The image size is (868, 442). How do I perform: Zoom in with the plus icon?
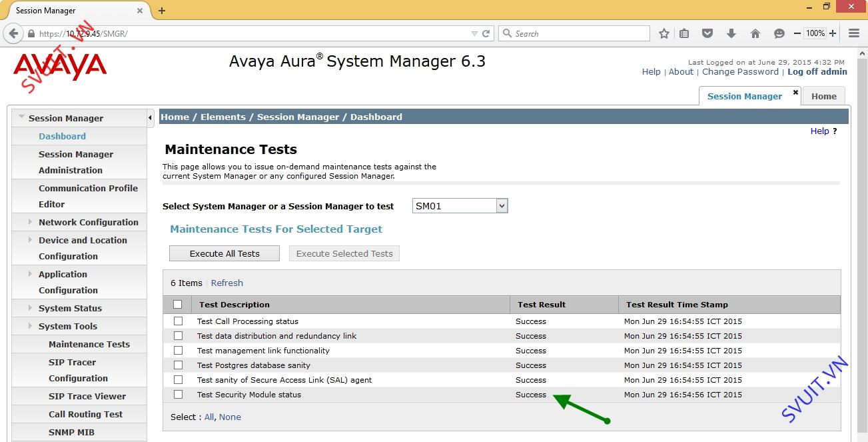[x=833, y=33]
